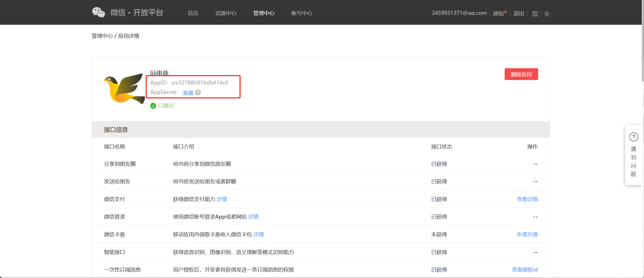Open 详情 link in 微信支付 description

pos(222,199)
